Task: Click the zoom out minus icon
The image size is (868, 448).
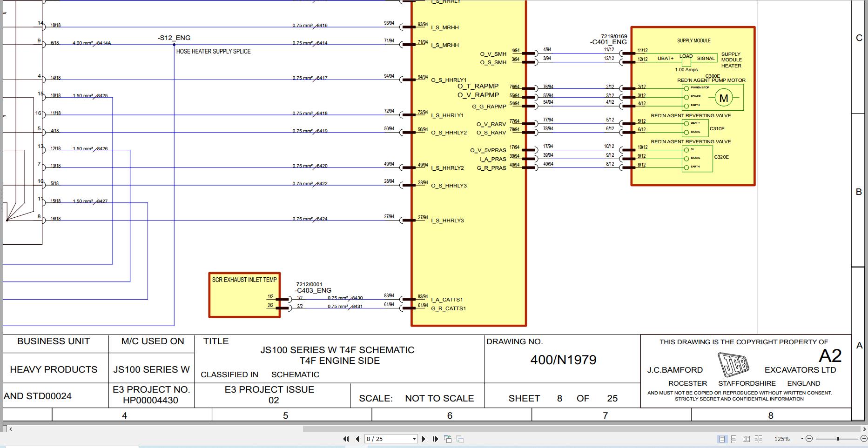Action: (x=810, y=439)
